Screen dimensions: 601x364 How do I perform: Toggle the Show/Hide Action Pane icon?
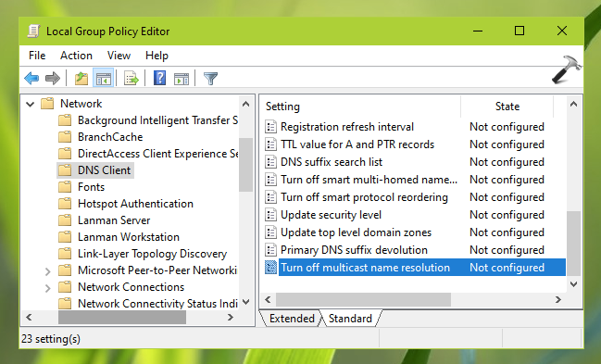182,79
